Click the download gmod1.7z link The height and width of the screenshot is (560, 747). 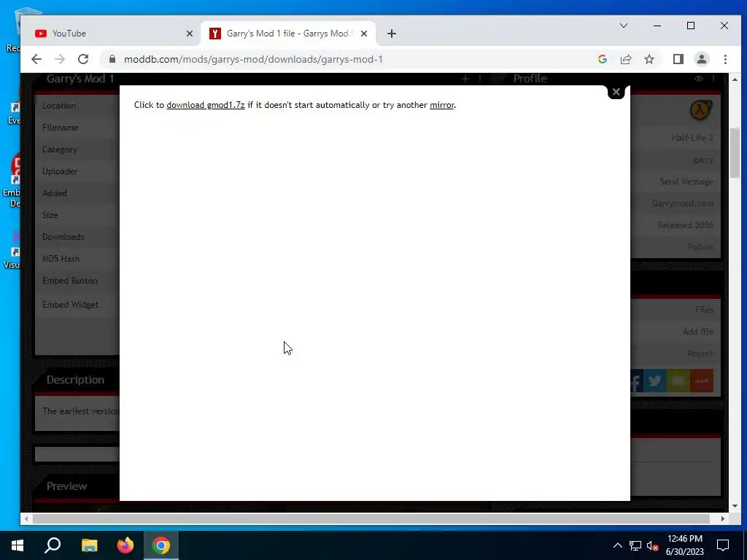(x=205, y=105)
